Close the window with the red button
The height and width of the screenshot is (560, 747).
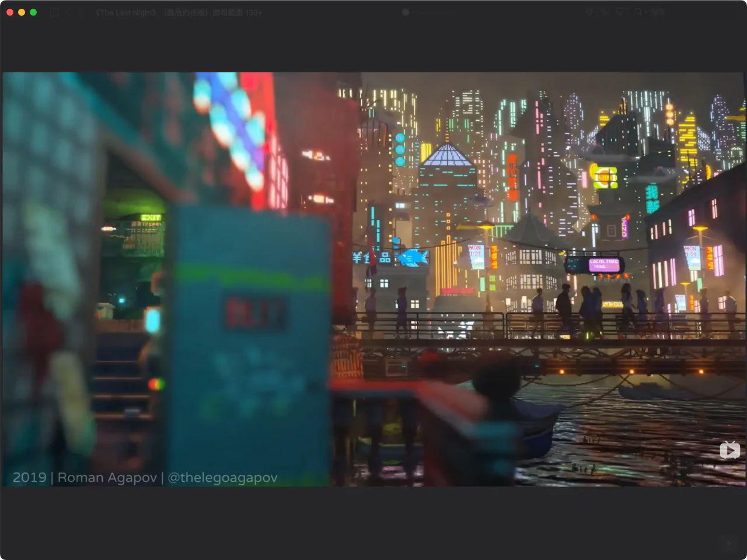pyautogui.click(x=10, y=12)
